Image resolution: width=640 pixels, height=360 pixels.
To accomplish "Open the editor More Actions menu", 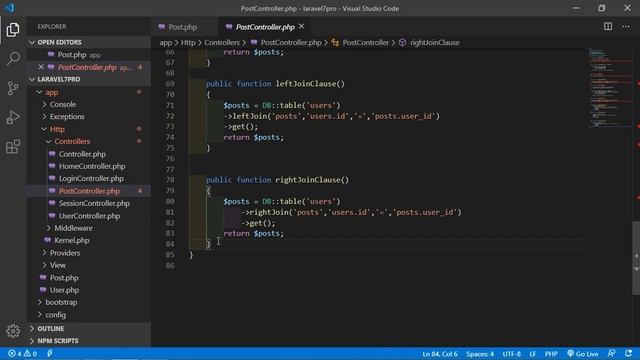I will tap(626, 27).
